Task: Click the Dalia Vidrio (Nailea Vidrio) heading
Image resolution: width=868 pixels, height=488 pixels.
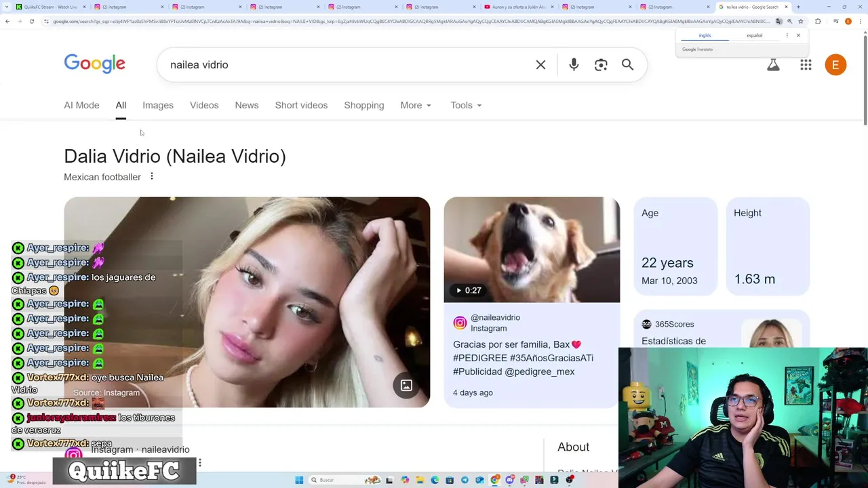Action: click(x=175, y=156)
